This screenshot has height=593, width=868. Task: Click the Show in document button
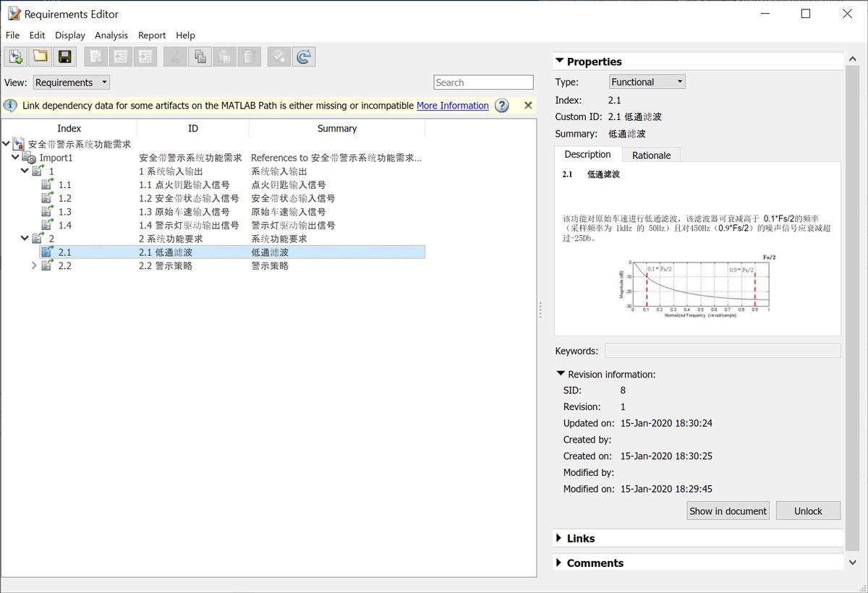point(728,511)
